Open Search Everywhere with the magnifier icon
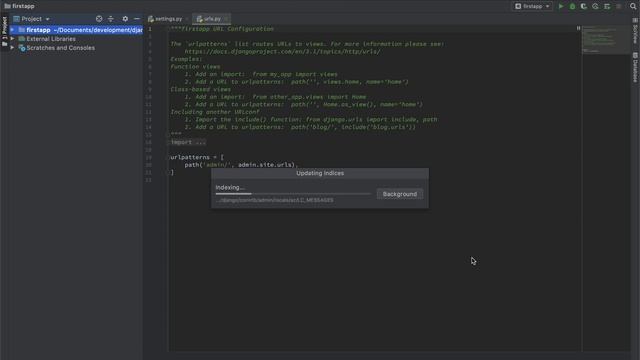 633,7
